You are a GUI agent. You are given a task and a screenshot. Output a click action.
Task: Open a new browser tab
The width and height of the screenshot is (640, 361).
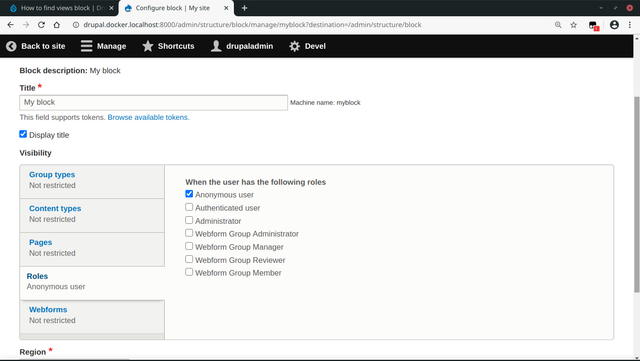pyautogui.click(x=244, y=8)
